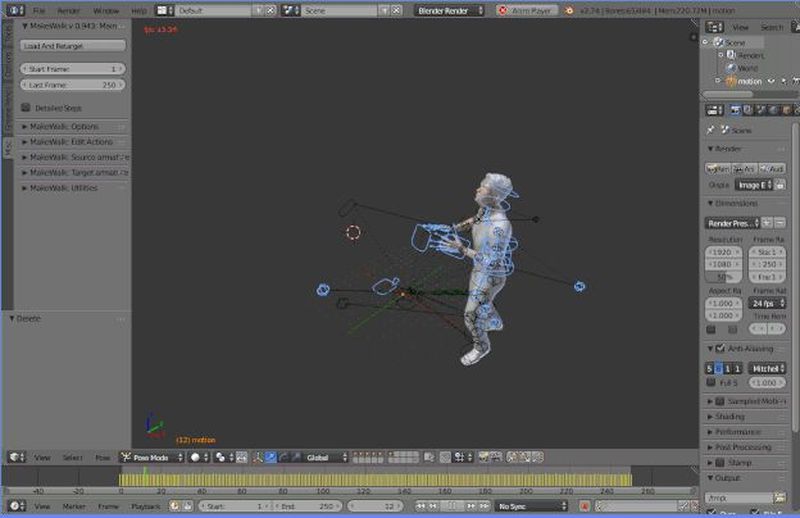
Task: Click the Blender info editor type icon
Action: coord(14,10)
